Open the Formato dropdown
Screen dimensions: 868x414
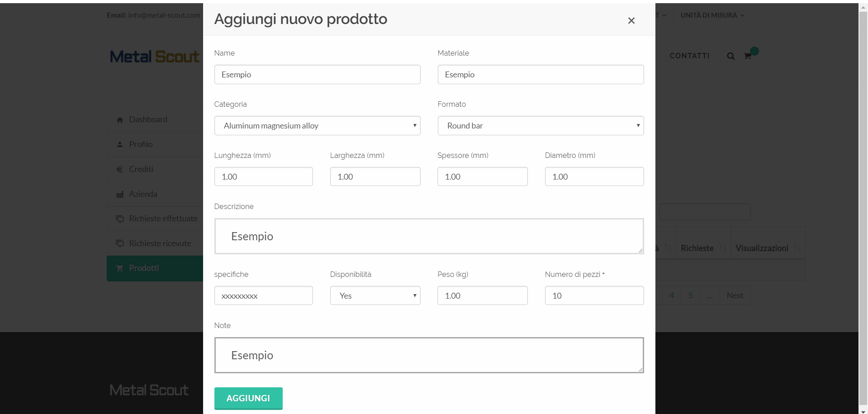(x=541, y=125)
